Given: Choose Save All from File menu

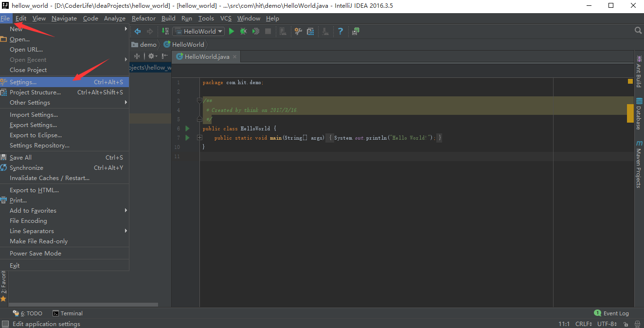Looking at the screenshot, I should point(64,158).
